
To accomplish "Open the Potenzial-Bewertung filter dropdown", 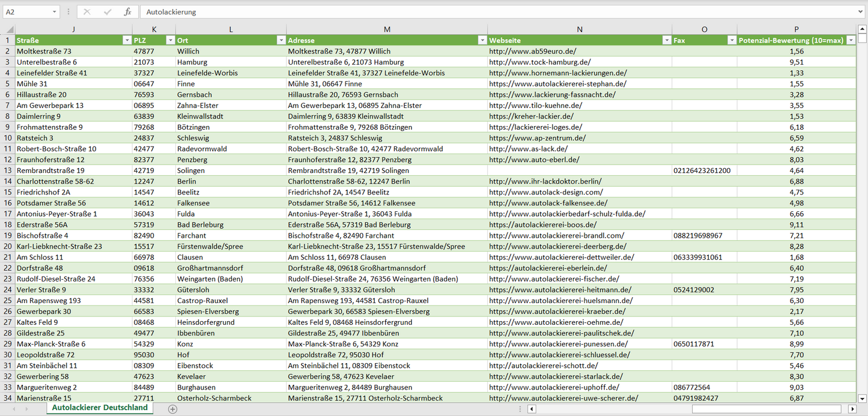I will (851, 40).
